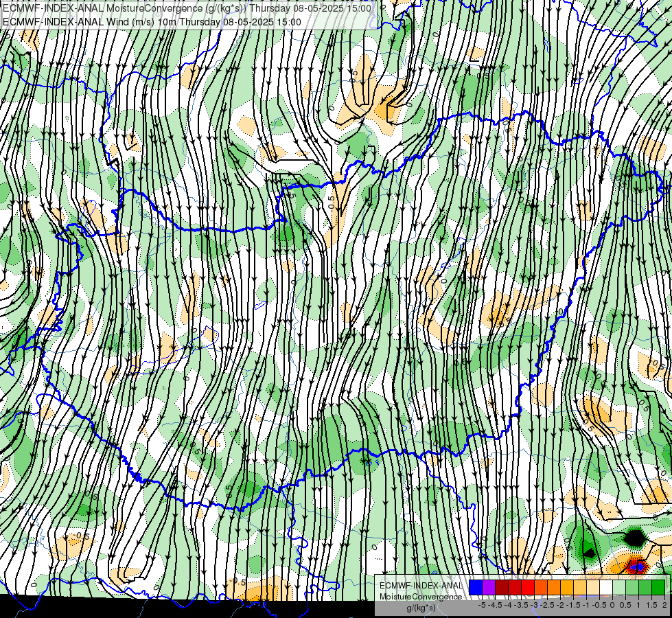The width and height of the screenshot is (672, 618).
Task: Click the g/(kg*s) unit label in legend
Action: click(421, 608)
